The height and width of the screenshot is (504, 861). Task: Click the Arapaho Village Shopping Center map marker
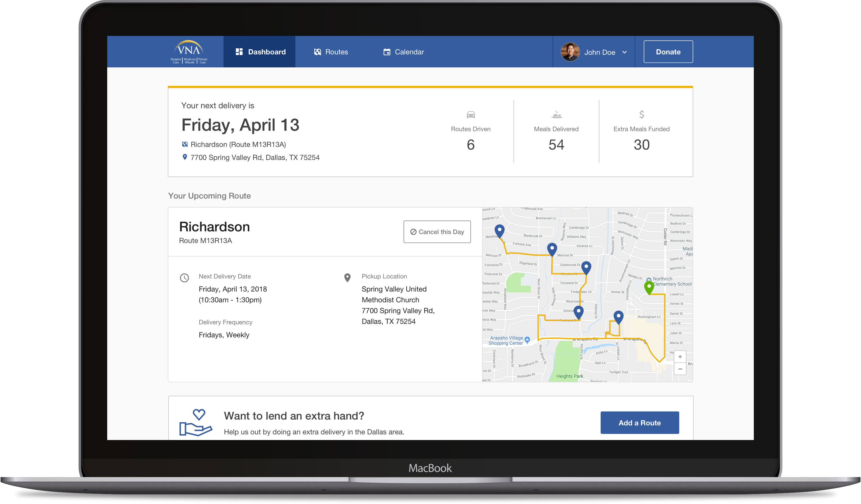coord(527,340)
